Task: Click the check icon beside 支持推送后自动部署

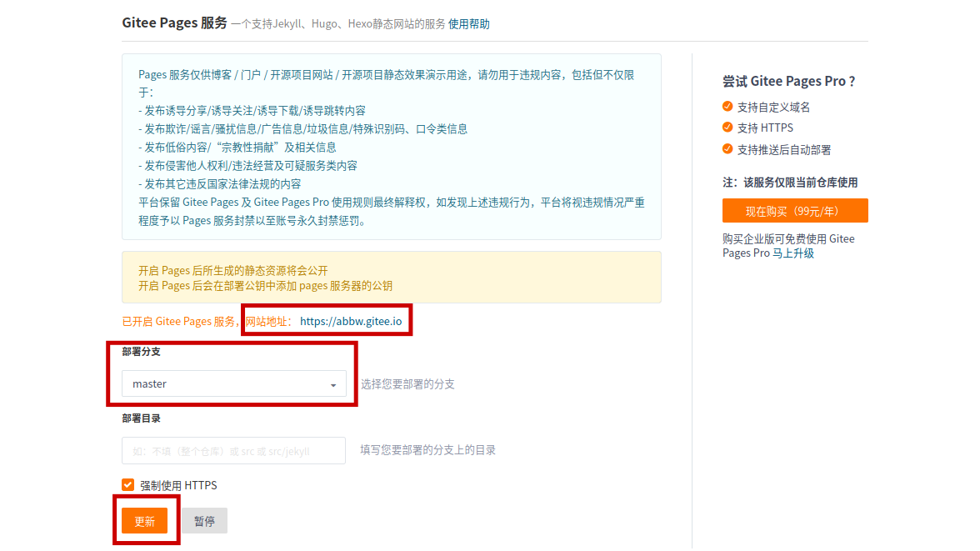Action: point(727,149)
